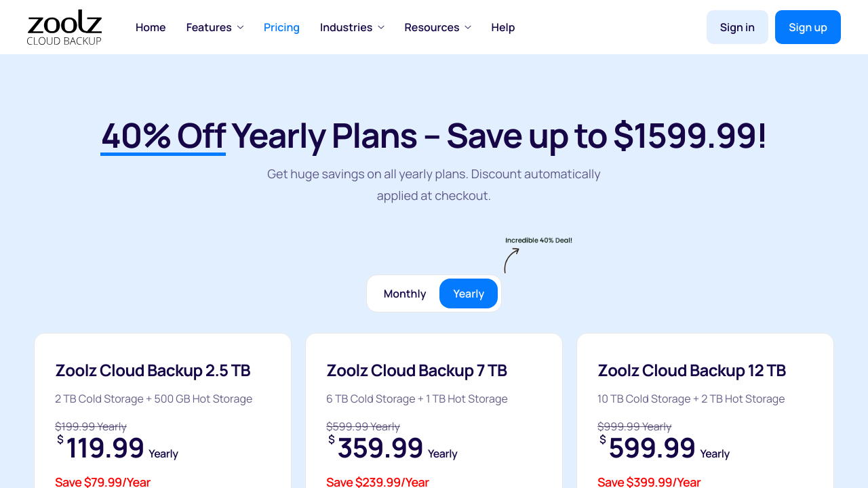Select the Zoolz Cloud Backup 2.5 TB plan title
Image resolution: width=868 pixels, height=488 pixels.
[153, 371]
